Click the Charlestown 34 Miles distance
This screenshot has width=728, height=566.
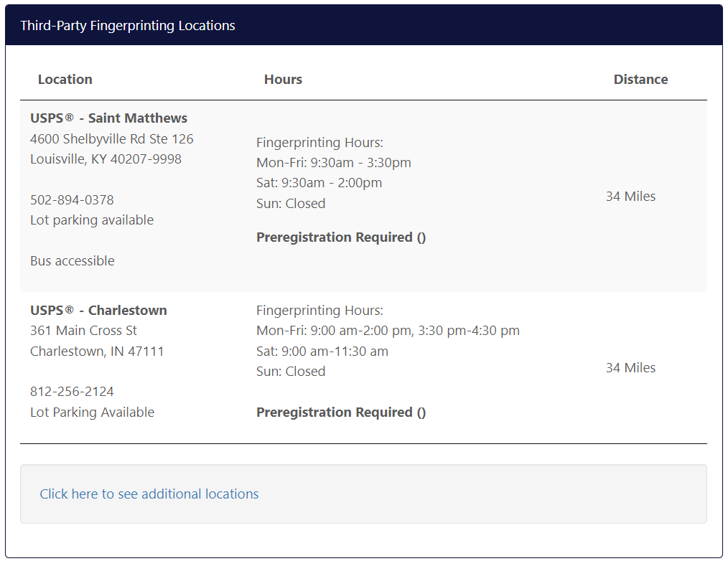click(x=630, y=368)
